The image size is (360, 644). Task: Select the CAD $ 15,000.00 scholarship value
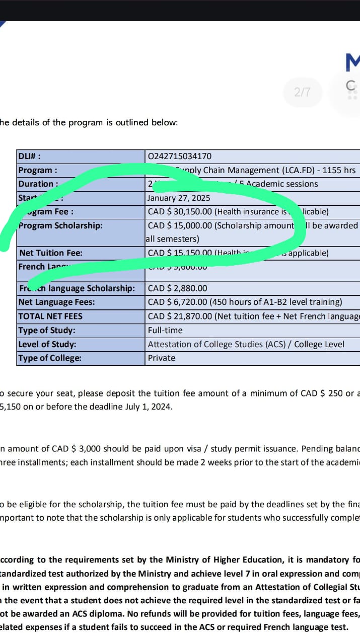pos(180,225)
